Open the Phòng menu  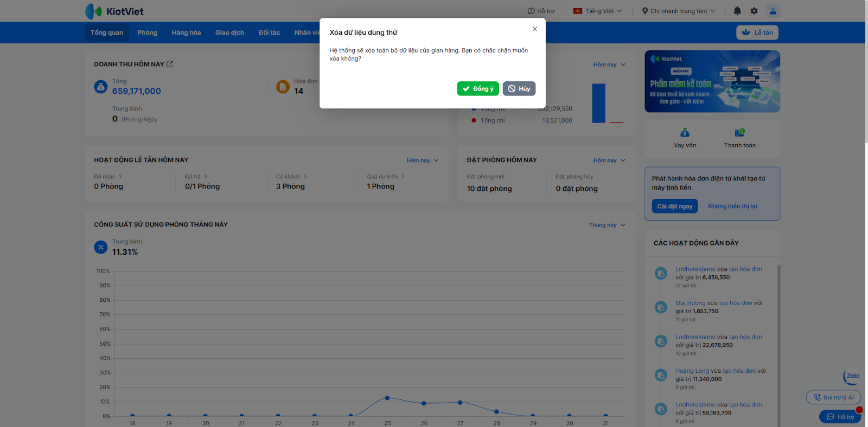click(148, 33)
